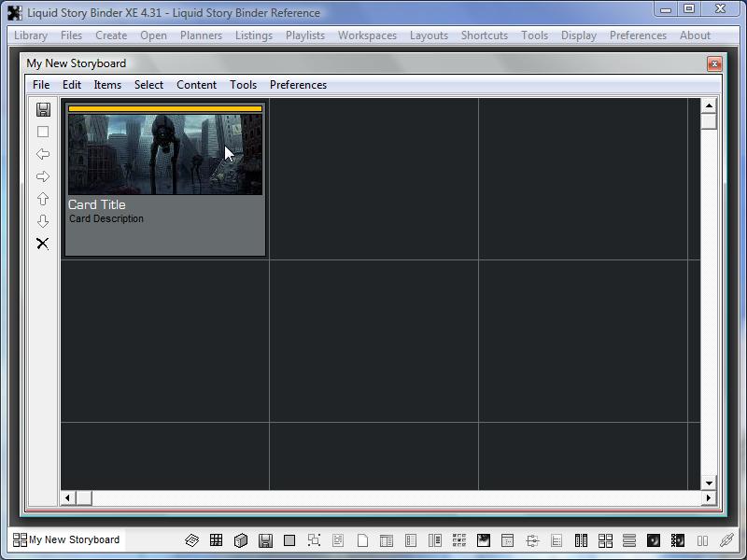
Task: Move the card right with the right arrow icon
Action: click(x=43, y=176)
